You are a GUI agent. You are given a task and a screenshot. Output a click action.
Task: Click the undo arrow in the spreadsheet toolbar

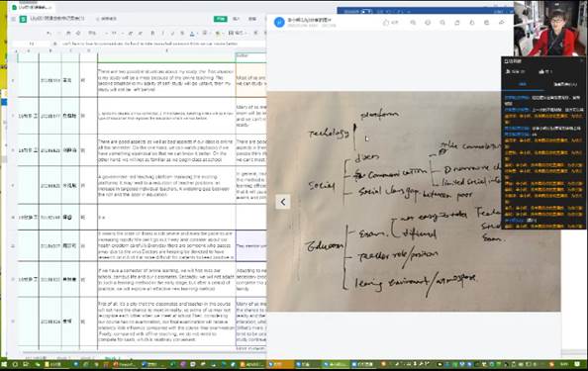[49, 34]
